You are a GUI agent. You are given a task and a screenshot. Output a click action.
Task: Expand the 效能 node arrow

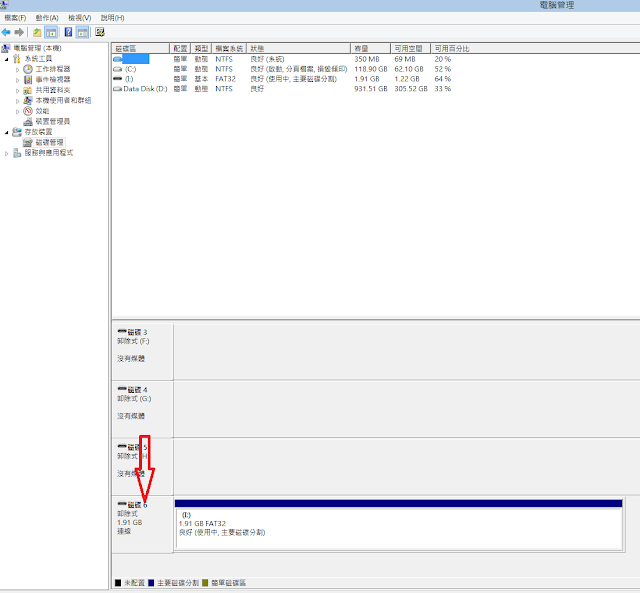coord(18,111)
